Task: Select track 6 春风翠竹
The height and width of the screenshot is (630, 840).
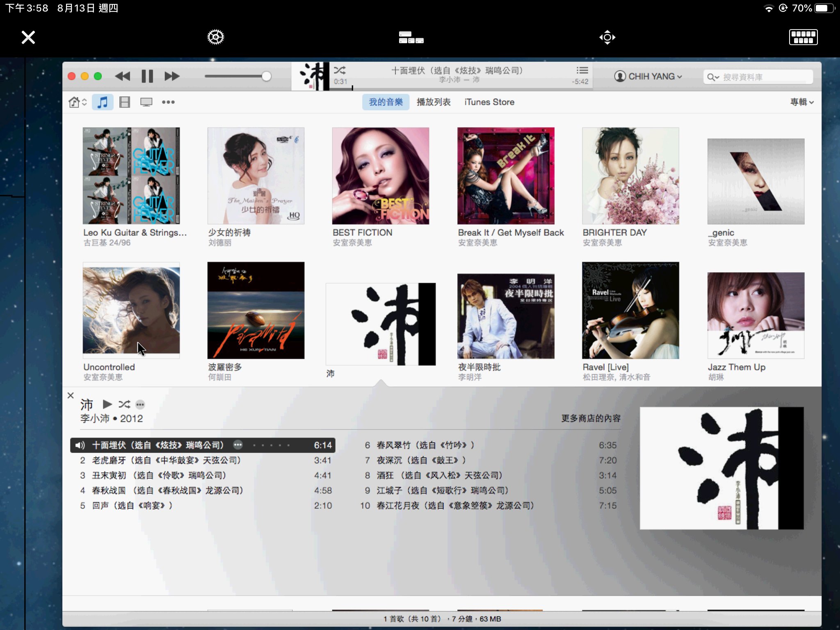Action: tap(488, 445)
